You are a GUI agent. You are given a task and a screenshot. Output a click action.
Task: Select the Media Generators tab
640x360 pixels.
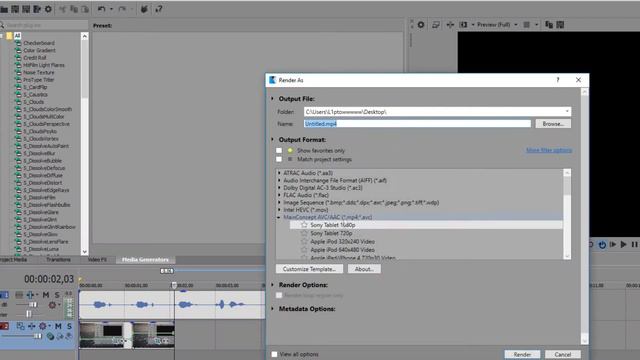click(x=145, y=260)
